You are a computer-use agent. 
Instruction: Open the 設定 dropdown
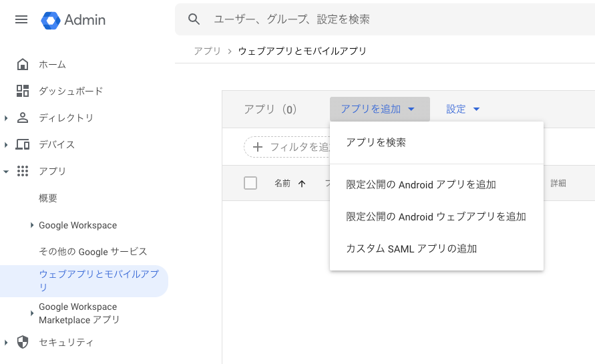tap(463, 110)
